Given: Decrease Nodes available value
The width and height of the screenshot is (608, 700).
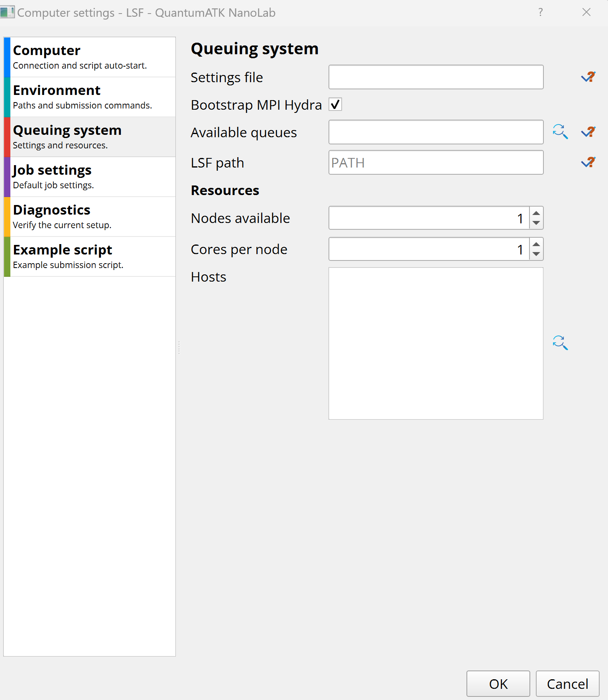Looking at the screenshot, I should [536, 223].
